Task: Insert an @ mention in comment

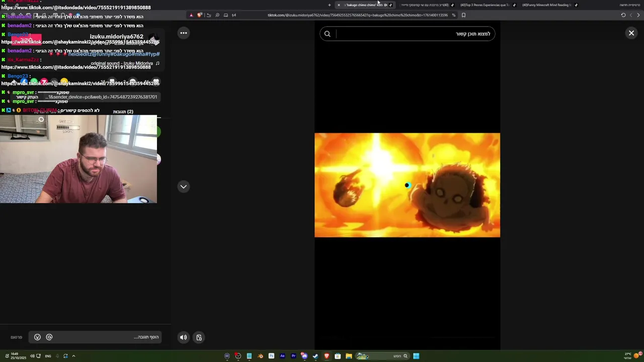Action: click(49, 337)
